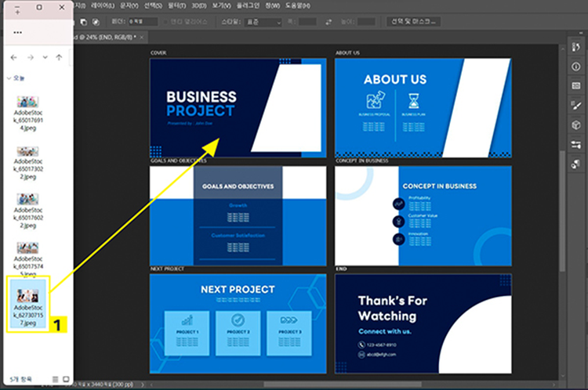Click the NEXT PROJECT artboard label

tap(167, 269)
